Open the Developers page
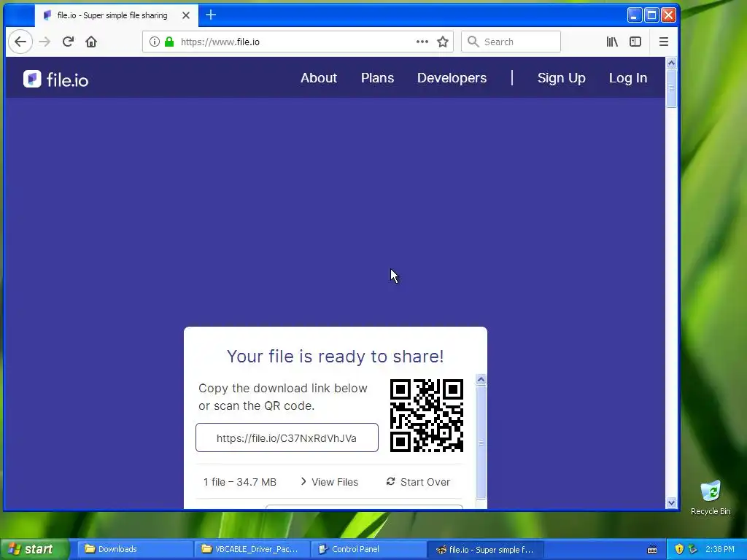Screen dimensions: 747x560 pos(452,78)
